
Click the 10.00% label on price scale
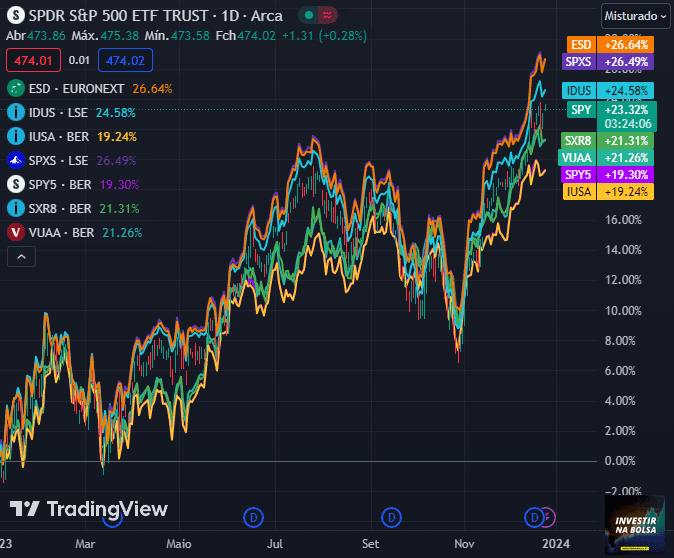(623, 310)
